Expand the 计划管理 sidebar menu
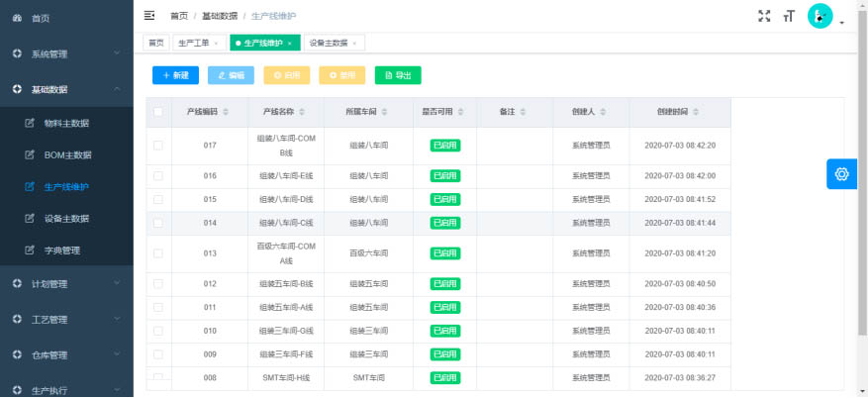This screenshot has height=398, width=868. coord(66,284)
